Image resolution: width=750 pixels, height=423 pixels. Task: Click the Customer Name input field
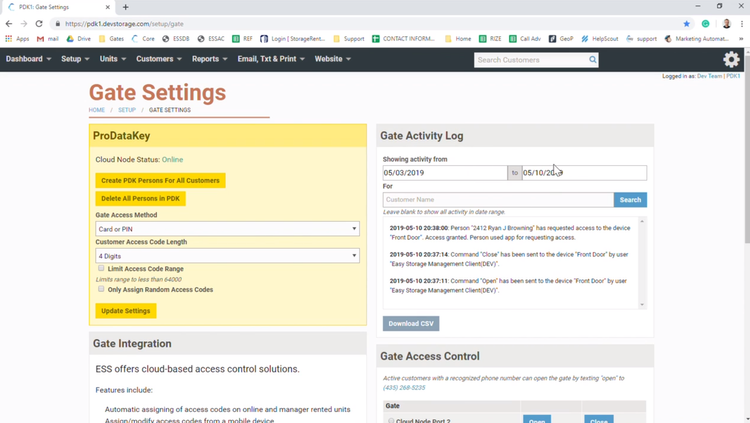pyautogui.click(x=498, y=200)
